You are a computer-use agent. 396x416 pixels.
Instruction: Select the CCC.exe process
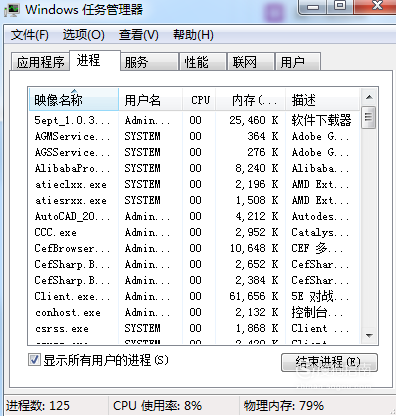[194, 232]
